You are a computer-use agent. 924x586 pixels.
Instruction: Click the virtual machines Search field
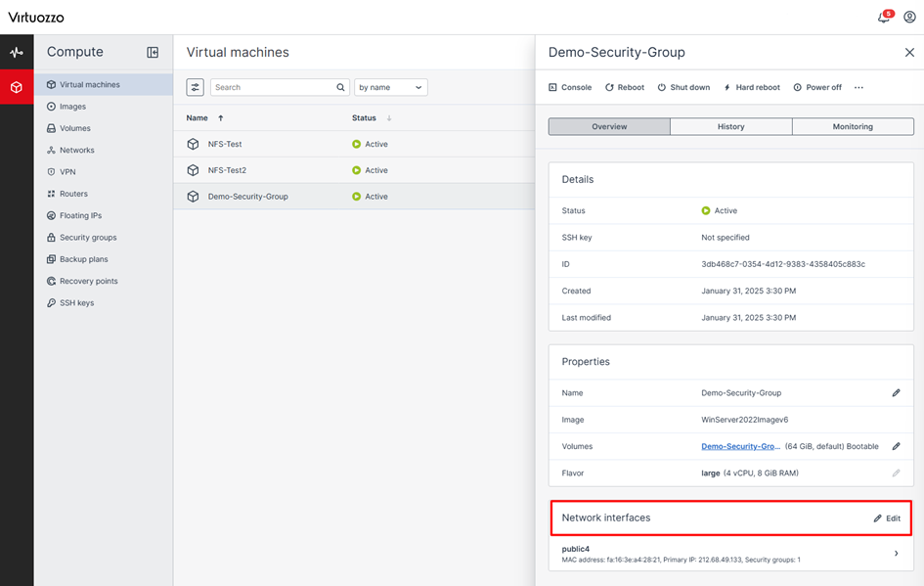tap(274, 87)
